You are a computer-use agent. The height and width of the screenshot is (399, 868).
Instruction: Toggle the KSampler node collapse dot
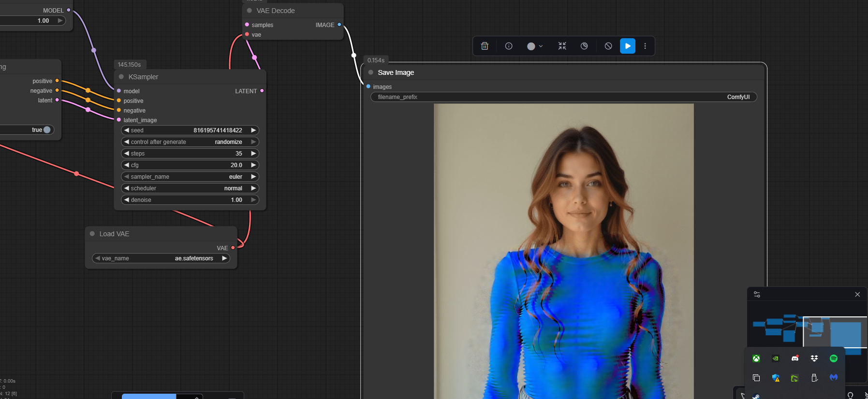pos(121,77)
